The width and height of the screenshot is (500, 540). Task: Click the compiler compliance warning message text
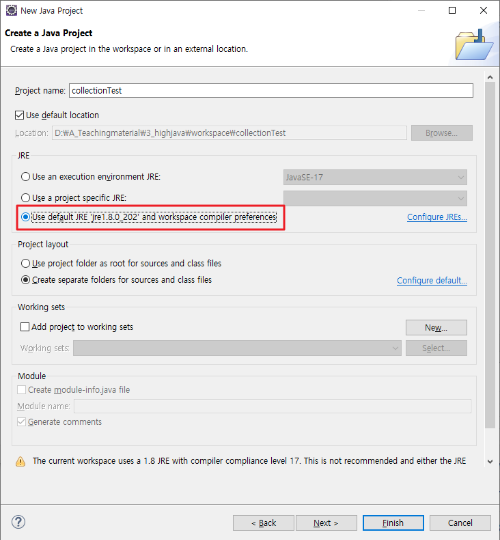[249, 461]
